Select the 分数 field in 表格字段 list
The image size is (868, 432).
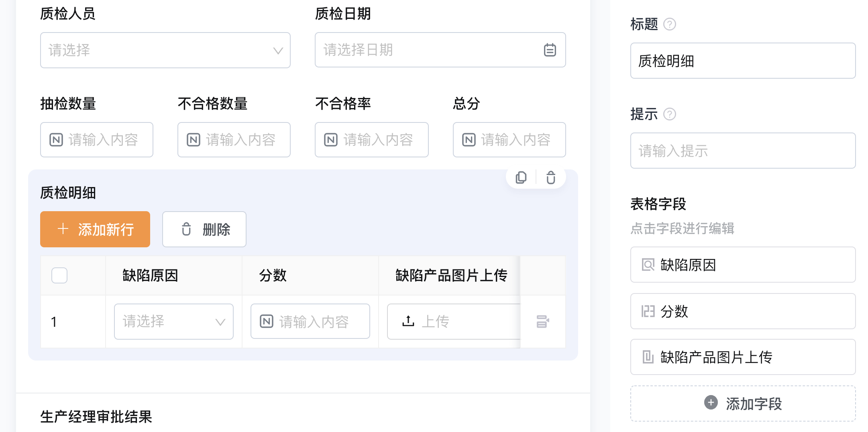[743, 311]
